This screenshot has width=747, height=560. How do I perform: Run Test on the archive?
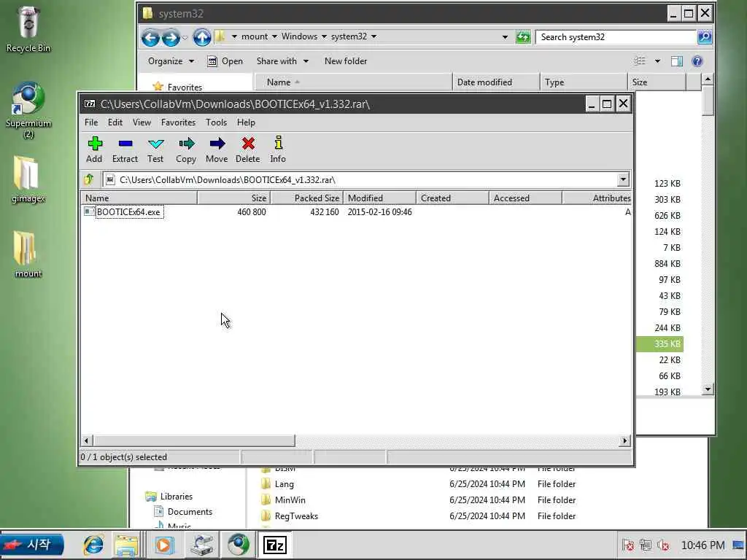(x=155, y=149)
